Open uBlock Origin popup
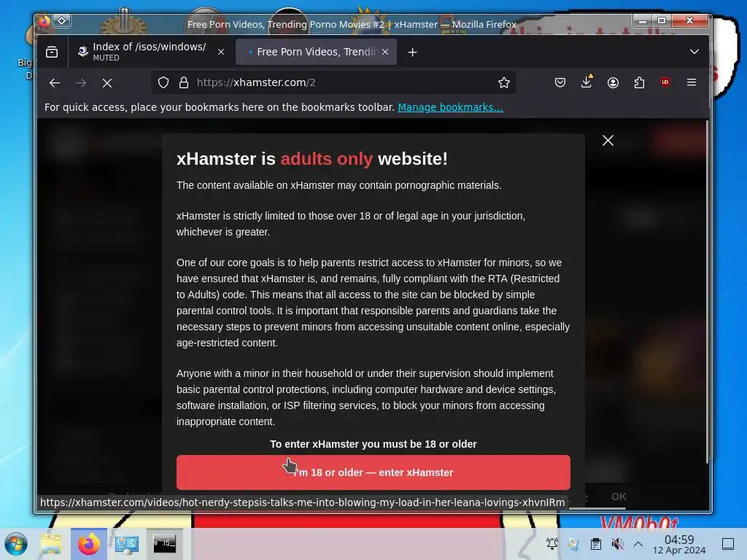 [665, 82]
